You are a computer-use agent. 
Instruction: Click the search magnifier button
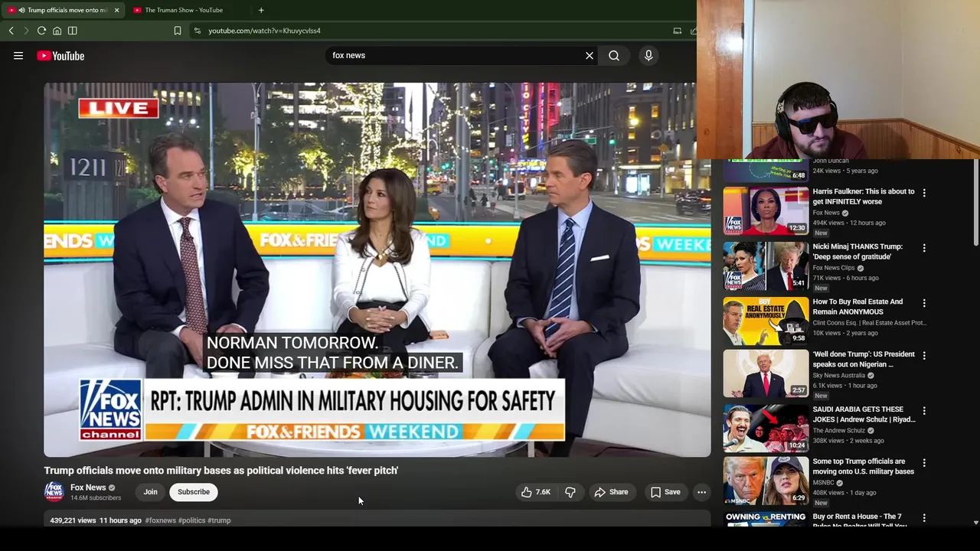tap(614, 56)
